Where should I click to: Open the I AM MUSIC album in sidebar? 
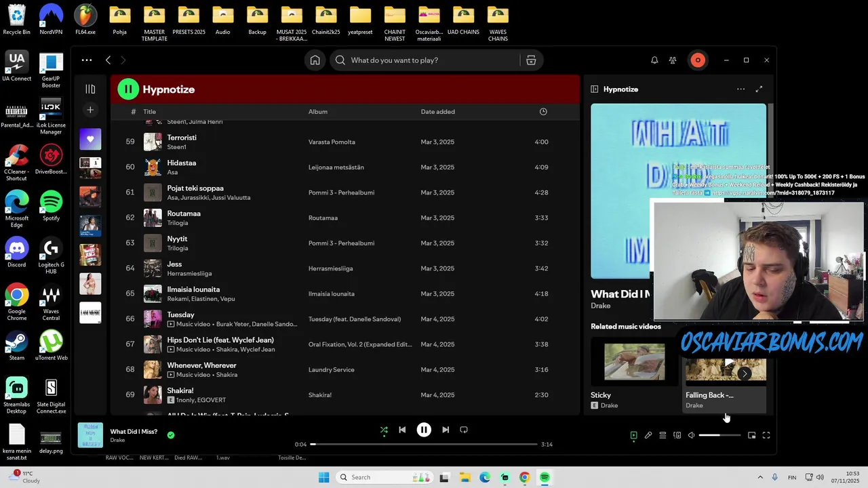(x=90, y=312)
